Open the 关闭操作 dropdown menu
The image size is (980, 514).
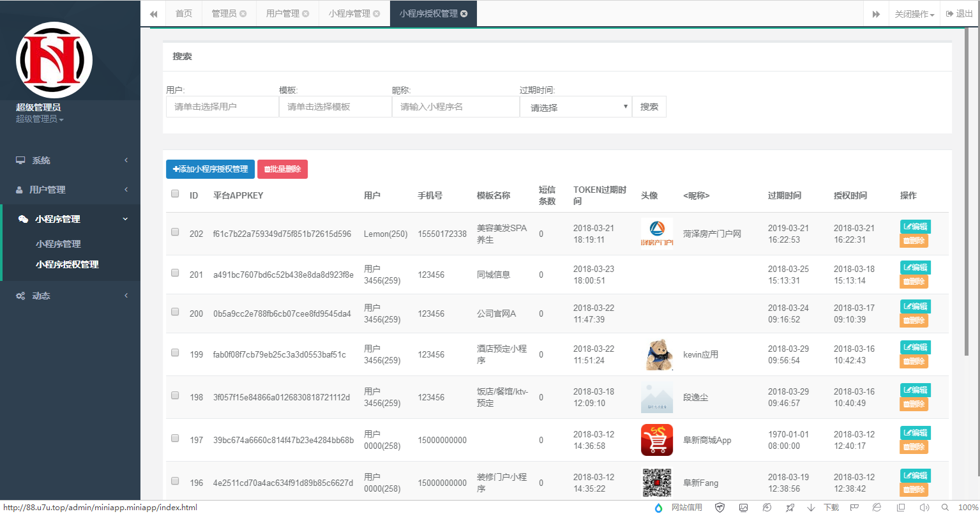914,13
